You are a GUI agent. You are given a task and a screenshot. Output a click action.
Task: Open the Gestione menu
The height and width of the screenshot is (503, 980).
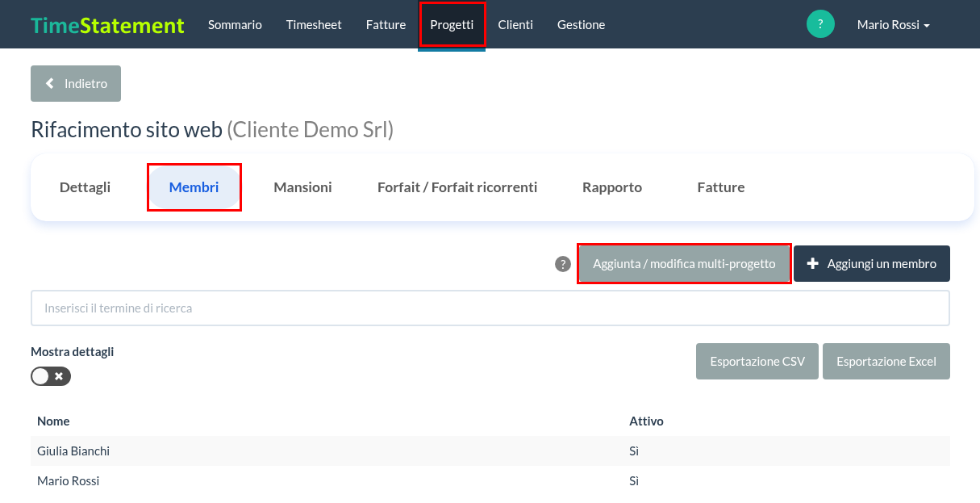pyautogui.click(x=581, y=25)
